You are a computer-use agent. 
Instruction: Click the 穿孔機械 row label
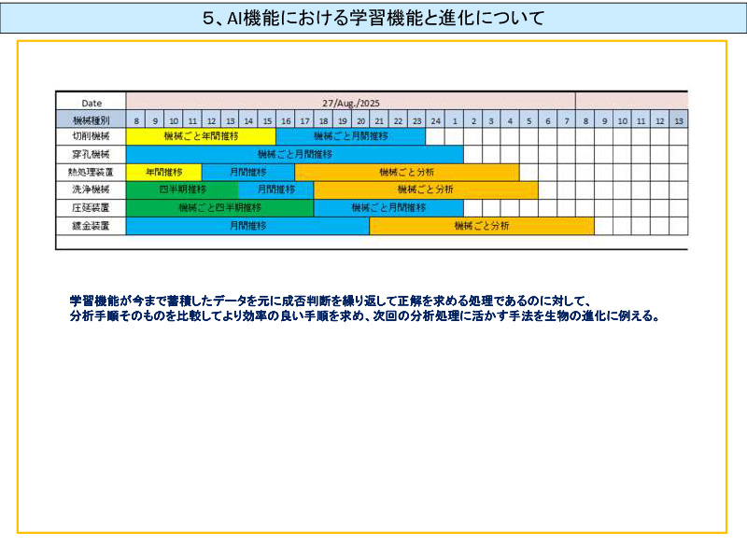pyautogui.click(x=91, y=154)
